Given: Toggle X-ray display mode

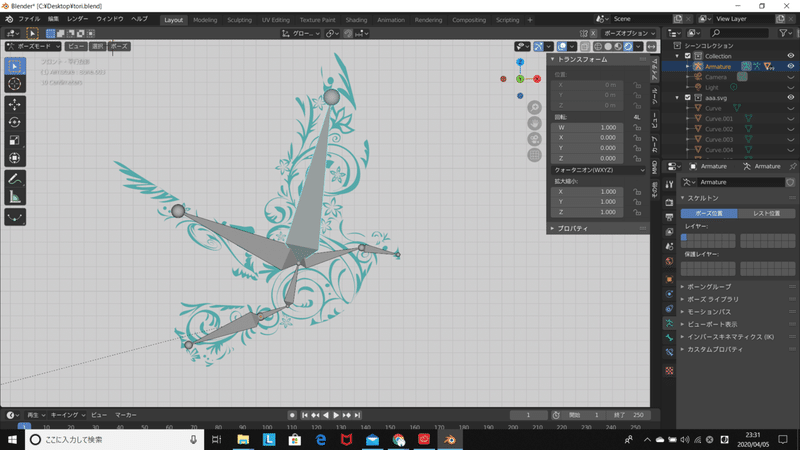Looking at the screenshot, I should pyautogui.click(x=585, y=46).
